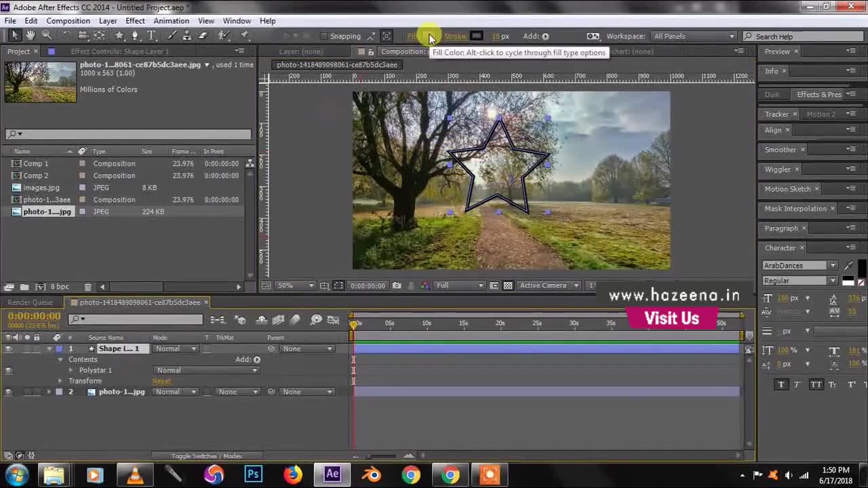The image size is (868, 488).
Task: Open the Animation menu
Action: pos(171,21)
